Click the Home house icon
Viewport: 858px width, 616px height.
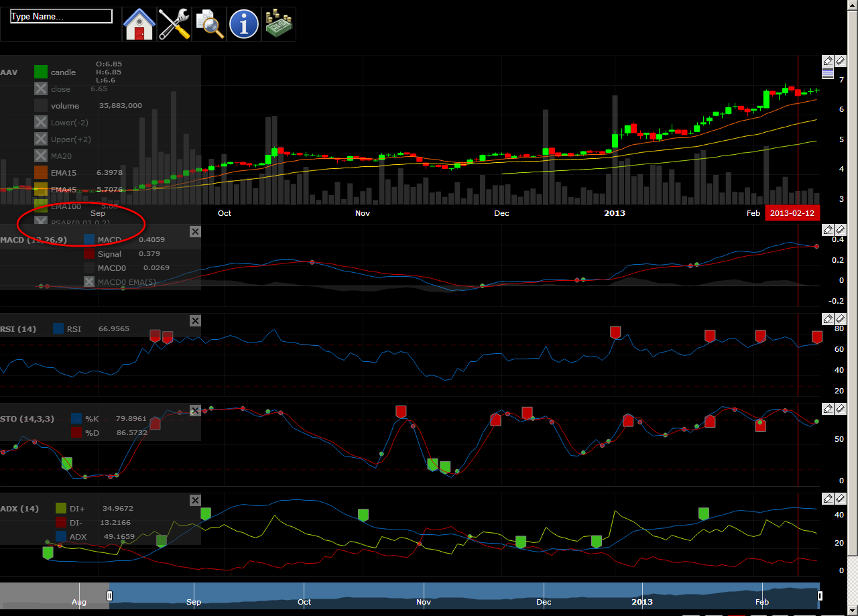coord(139,24)
